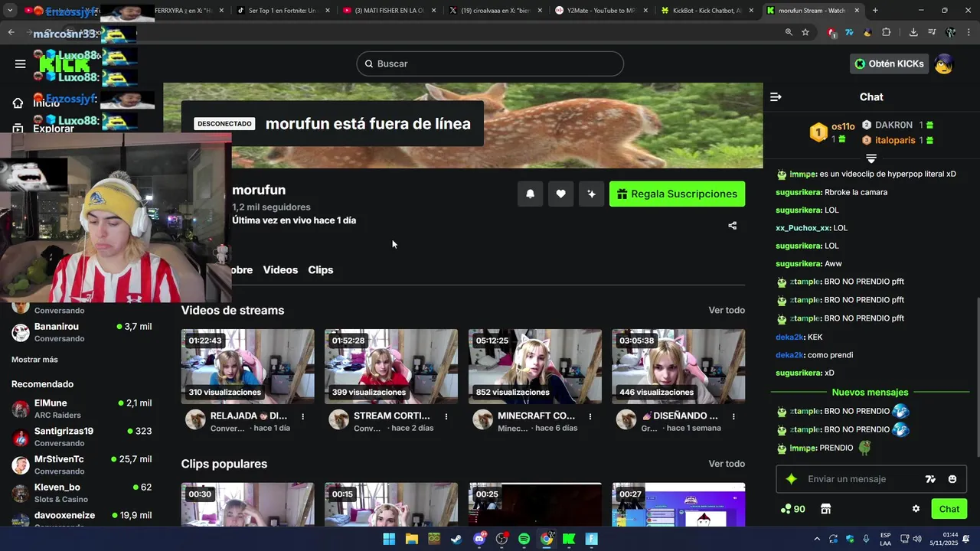Viewport: 980px width, 551px height.
Task: Open chat settings gear
Action: coord(916,509)
